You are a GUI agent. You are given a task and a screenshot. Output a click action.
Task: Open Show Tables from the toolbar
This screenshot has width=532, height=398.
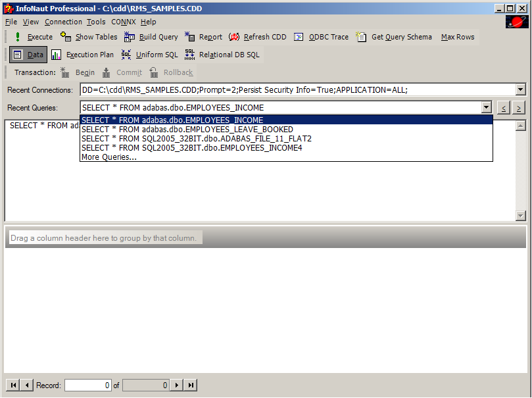click(x=66, y=37)
